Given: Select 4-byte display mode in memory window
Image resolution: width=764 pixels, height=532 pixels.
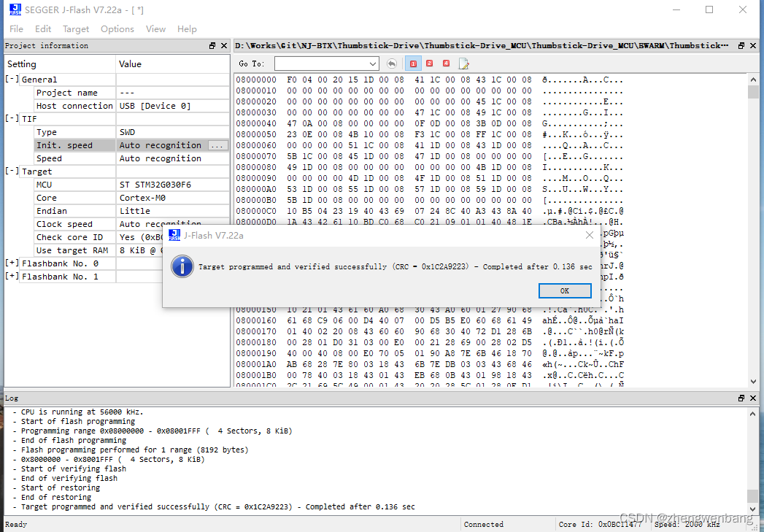Looking at the screenshot, I should 447,63.
